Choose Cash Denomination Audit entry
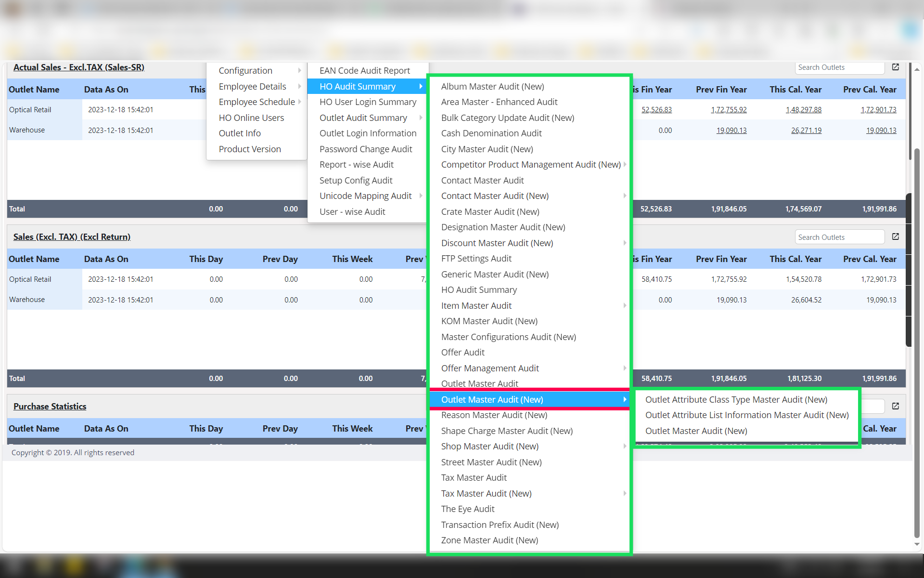The width and height of the screenshot is (924, 578). coord(491,133)
